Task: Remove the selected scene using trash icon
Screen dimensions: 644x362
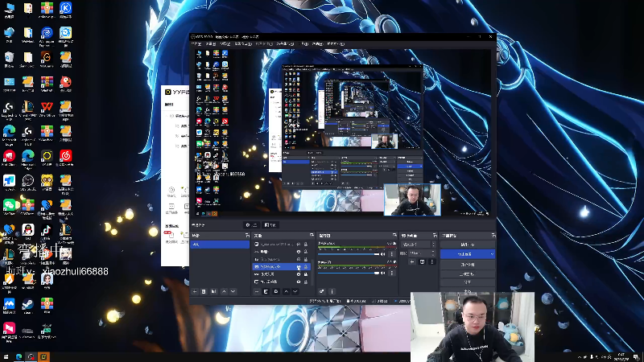Action: point(204,291)
